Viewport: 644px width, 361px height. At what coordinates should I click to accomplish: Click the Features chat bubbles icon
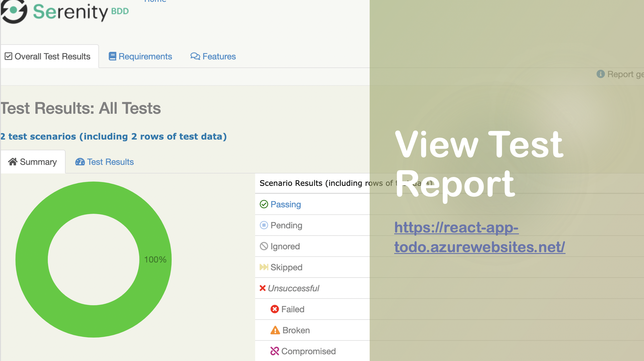[x=195, y=56]
